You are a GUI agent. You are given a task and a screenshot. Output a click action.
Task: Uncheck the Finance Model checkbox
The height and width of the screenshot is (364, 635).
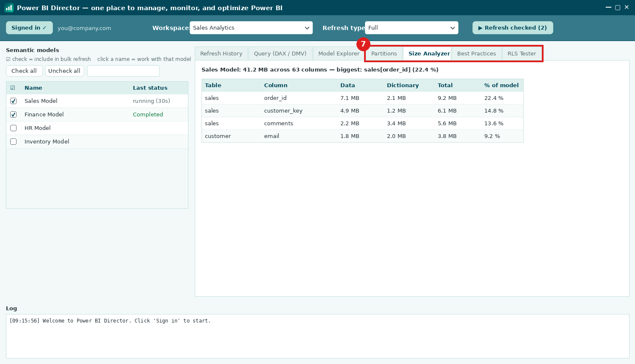pyautogui.click(x=13, y=115)
